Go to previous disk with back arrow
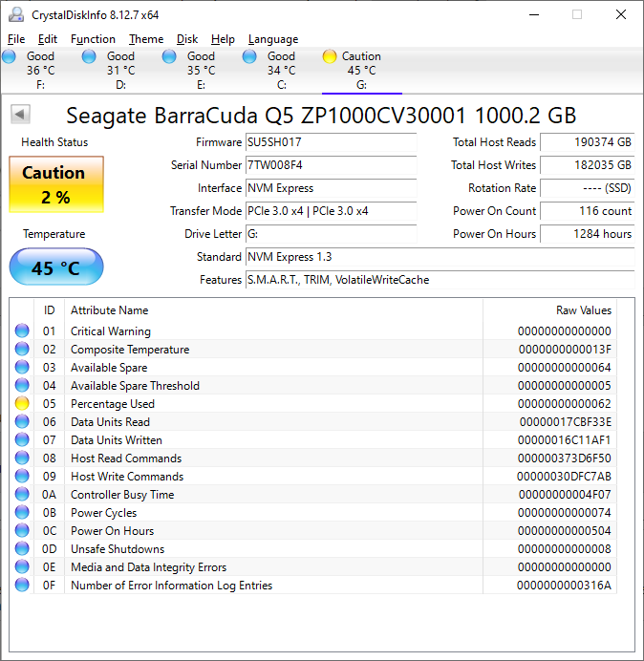The image size is (644, 661). tap(20, 115)
